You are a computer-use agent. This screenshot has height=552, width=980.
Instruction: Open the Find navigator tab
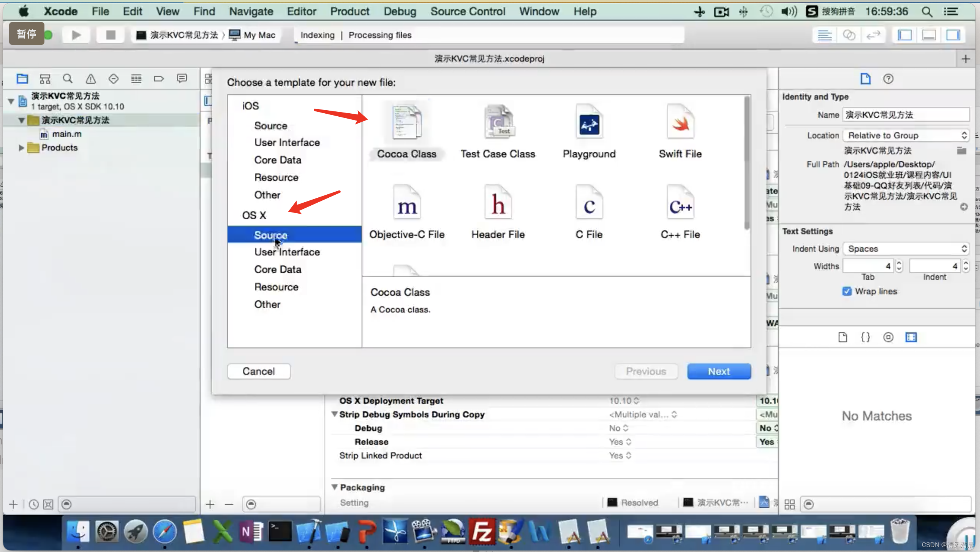[x=68, y=79]
